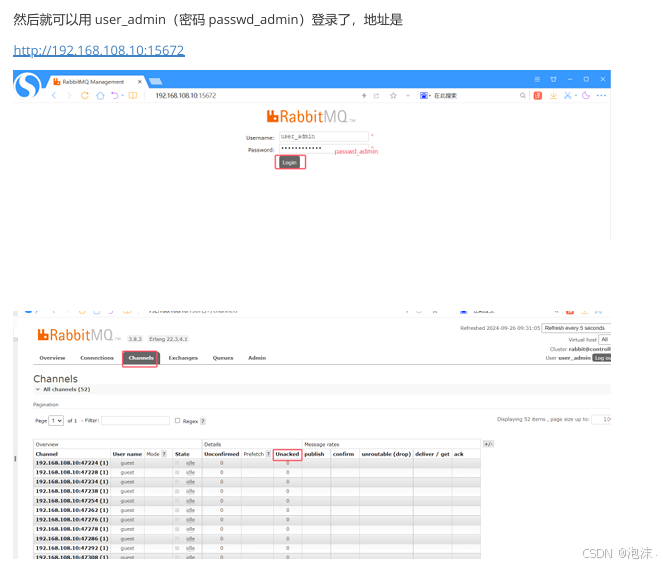Sort by the Unconfirmed column header
The height and width of the screenshot is (567, 663).
[x=222, y=454]
